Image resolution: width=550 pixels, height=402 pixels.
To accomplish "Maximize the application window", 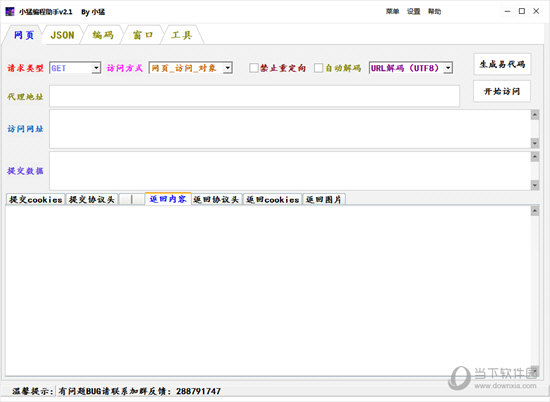I will (x=522, y=11).
